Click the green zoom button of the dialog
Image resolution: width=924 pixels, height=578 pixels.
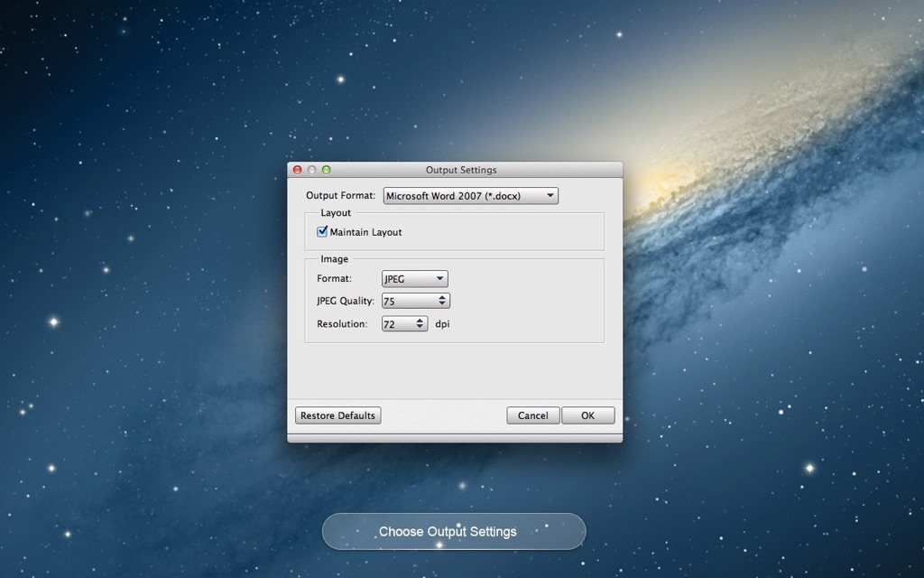pos(326,170)
